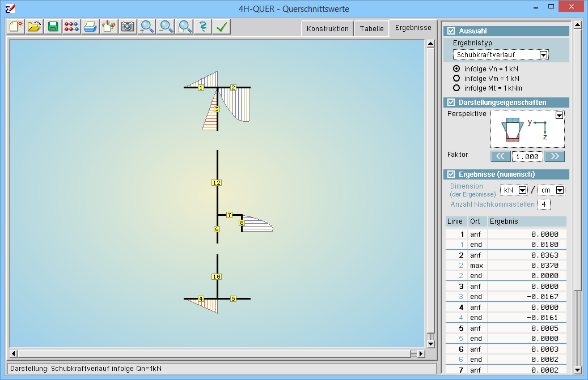This screenshot has height=380, width=588.
Task: Increase Faktor with the >> button
Action: (x=554, y=156)
